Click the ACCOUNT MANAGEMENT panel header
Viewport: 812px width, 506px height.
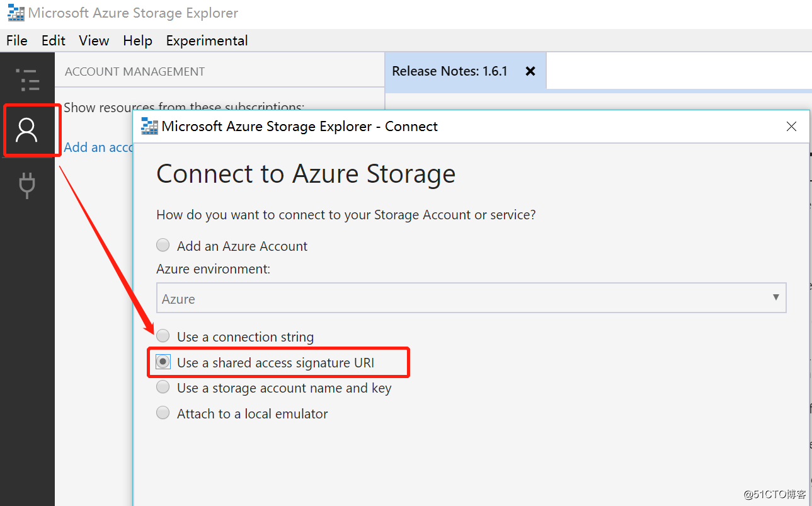pyautogui.click(x=135, y=72)
